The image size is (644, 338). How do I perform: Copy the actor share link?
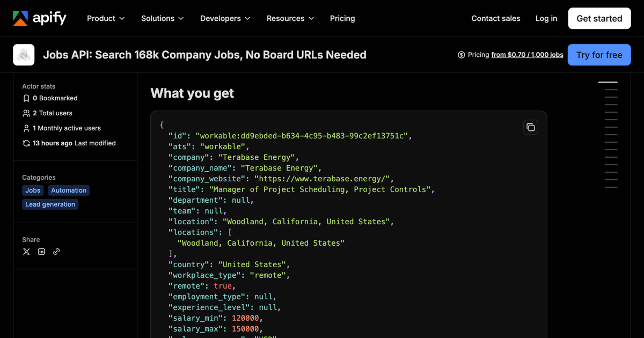pos(56,252)
